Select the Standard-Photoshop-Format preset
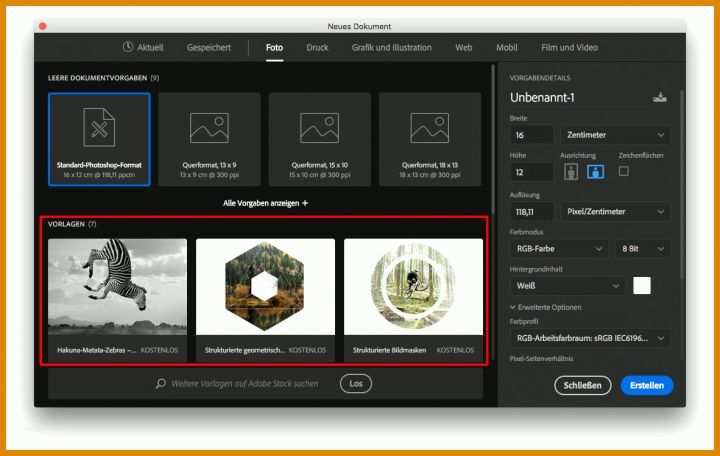720x456 pixels. pos(99,139)
